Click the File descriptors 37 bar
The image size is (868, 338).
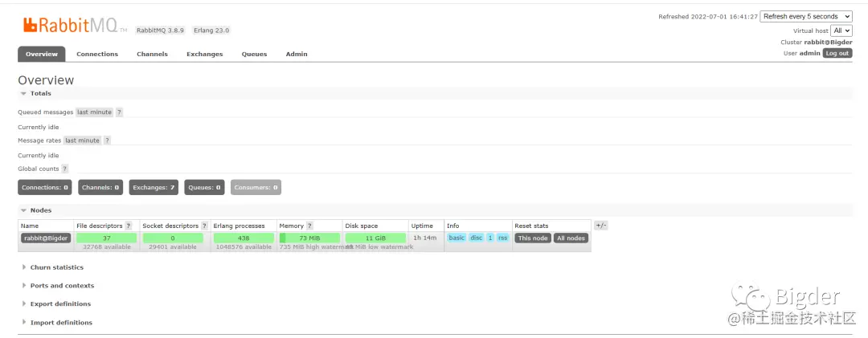pos(107,238)
